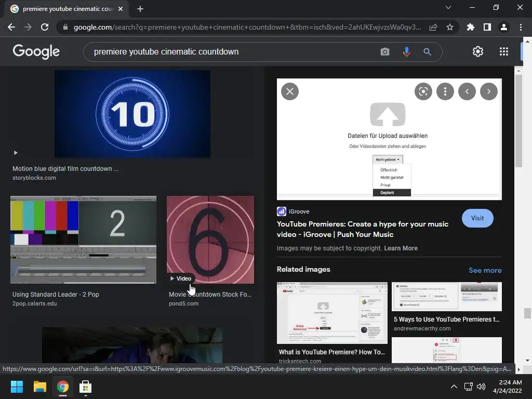Open preview panel more options menu
Viewport: 532px width, 399px height.
[x=445, y=91]
